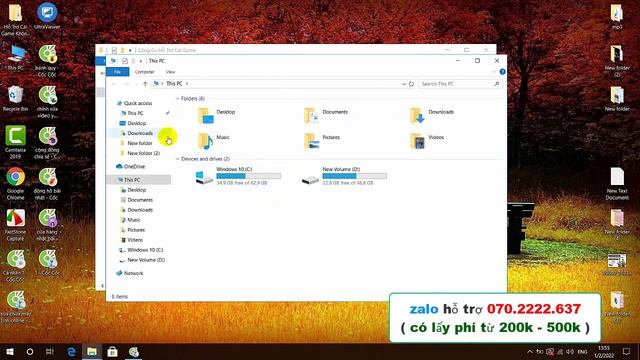This screenshot has height=360, width=640.
Task: Select the New Volume (D:) drive
Action: [344, 176]
